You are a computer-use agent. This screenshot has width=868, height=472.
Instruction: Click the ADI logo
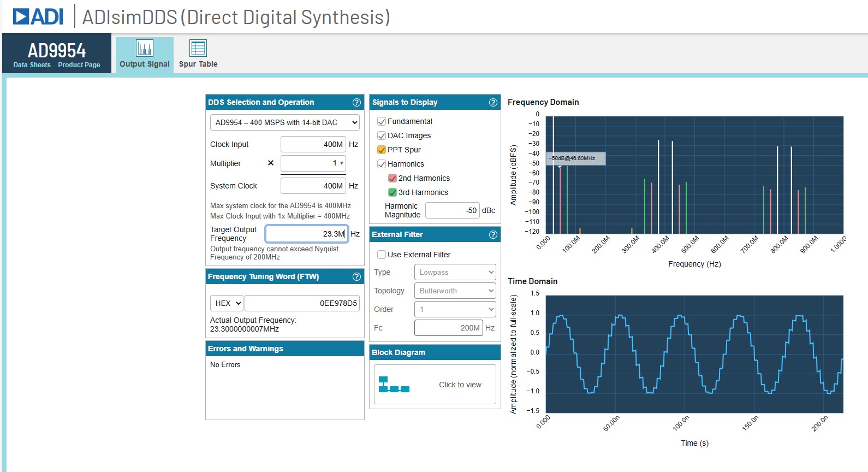[38, 16]
